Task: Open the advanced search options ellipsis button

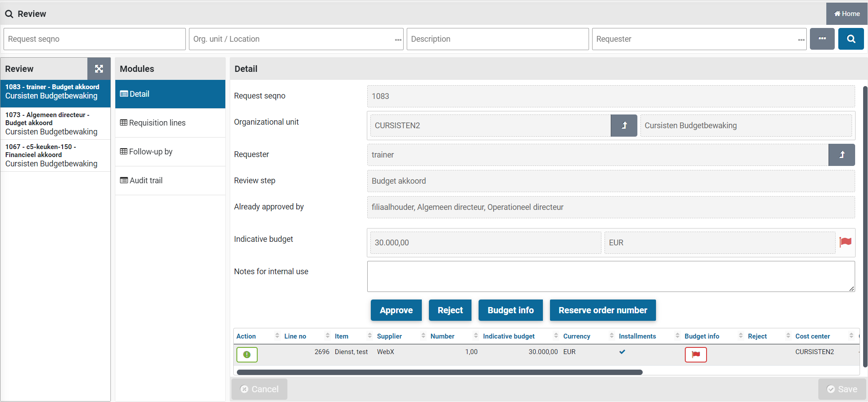Action: (822, 39)
